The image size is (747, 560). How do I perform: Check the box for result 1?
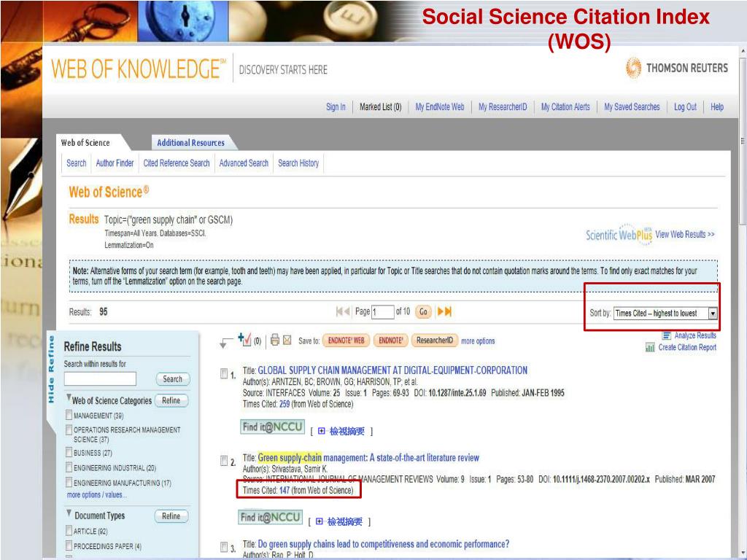coord(224,374)
